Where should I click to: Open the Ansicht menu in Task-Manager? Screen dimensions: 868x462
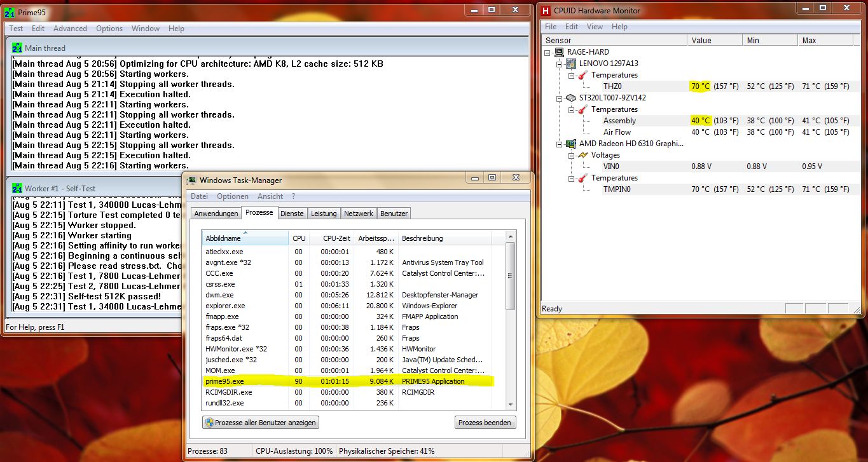[270, 196]
